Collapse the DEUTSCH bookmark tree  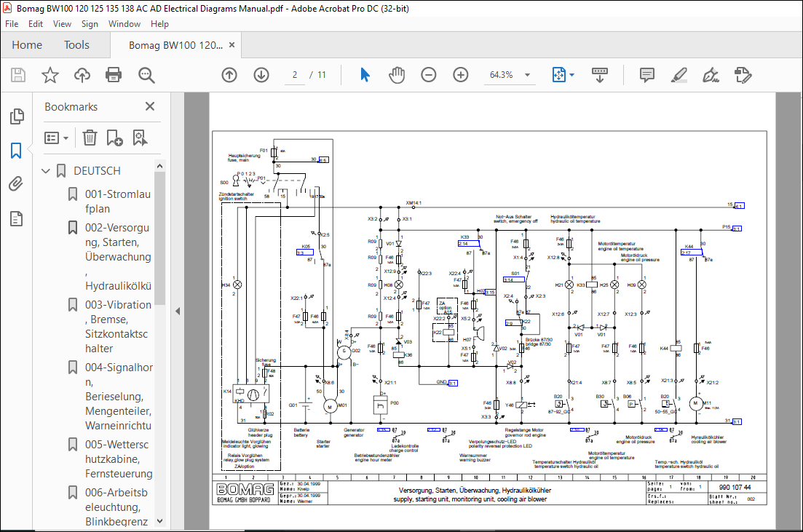(45, 170)
